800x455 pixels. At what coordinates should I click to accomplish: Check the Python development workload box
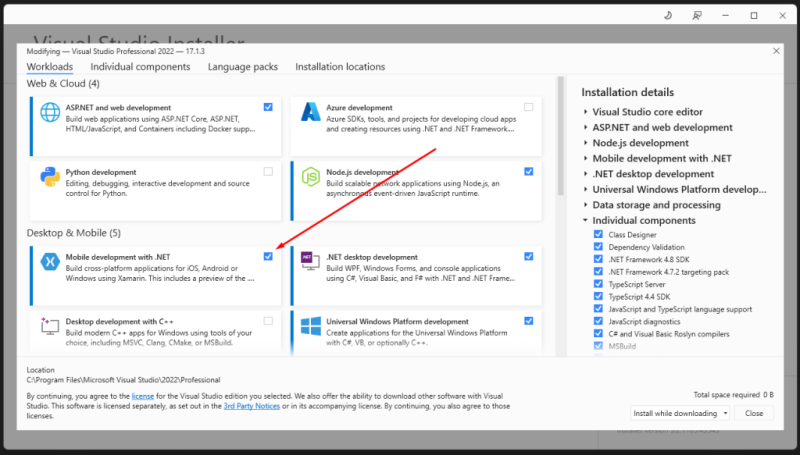click(x=268, y=172)
